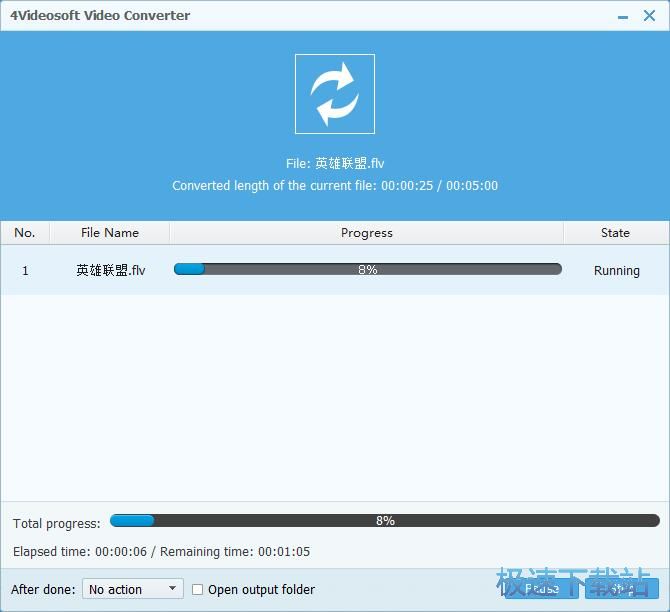Viewport: 670px width, 612px height.
Task: Click the Running state cell
Action: click(616, 271)
